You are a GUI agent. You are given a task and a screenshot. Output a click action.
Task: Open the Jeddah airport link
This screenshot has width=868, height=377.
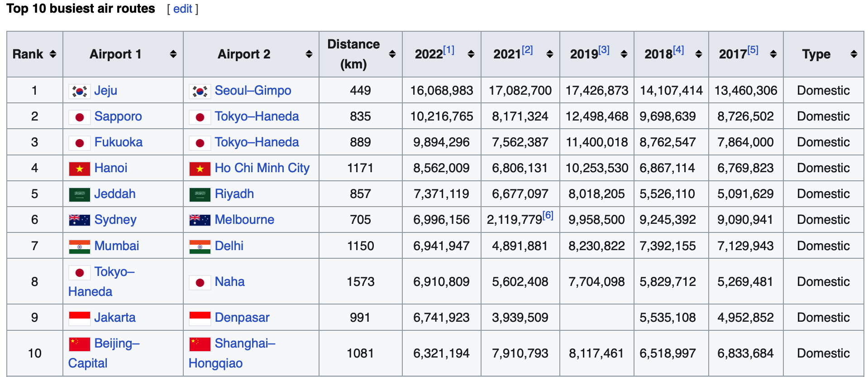pyautogui.click(x=115, y=193)
